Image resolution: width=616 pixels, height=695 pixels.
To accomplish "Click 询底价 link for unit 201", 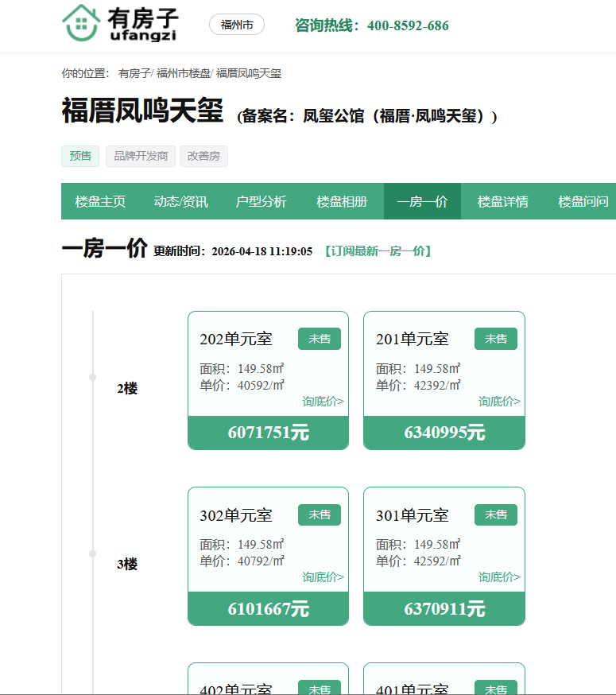I will [x=499, y=402].
